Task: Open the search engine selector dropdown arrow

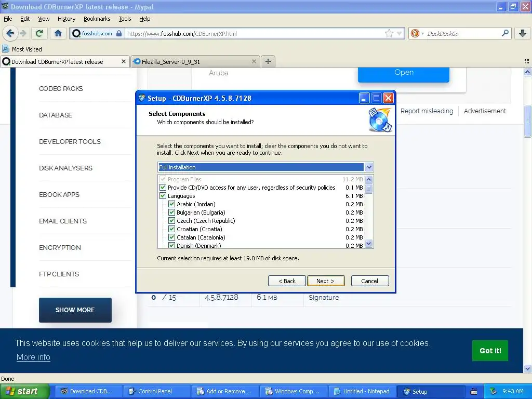Action: 422,33
